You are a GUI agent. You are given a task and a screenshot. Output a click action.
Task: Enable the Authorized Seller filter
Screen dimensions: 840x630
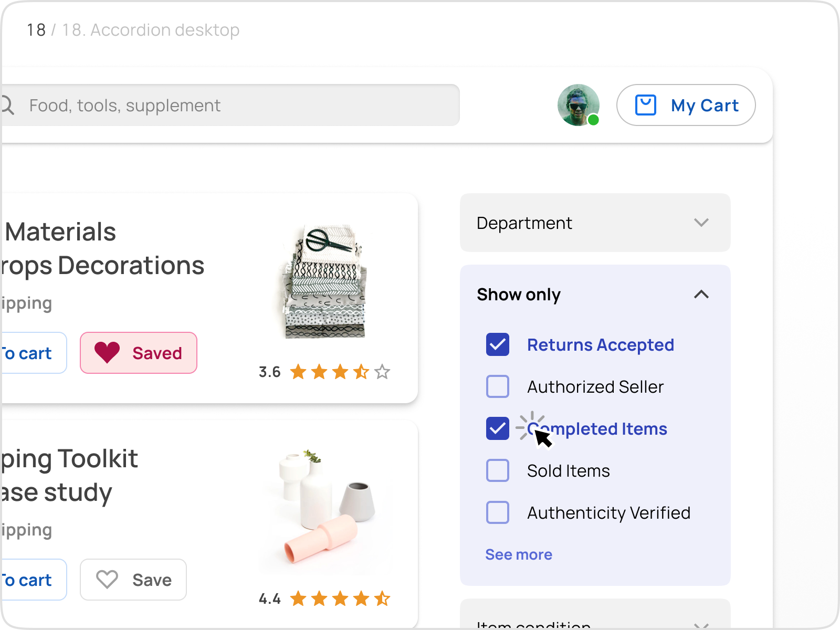(x=497, y=387)
